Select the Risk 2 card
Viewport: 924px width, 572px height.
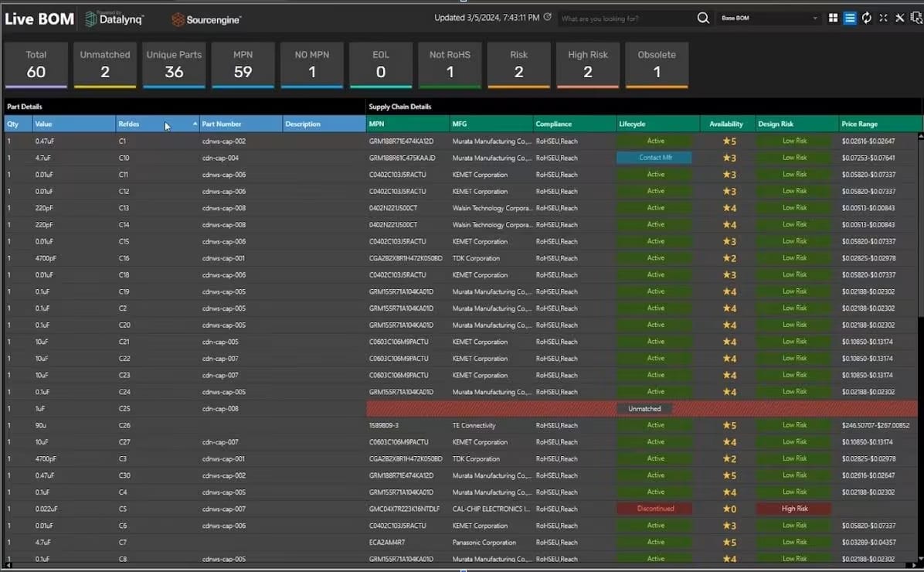(x=518, y=65)
